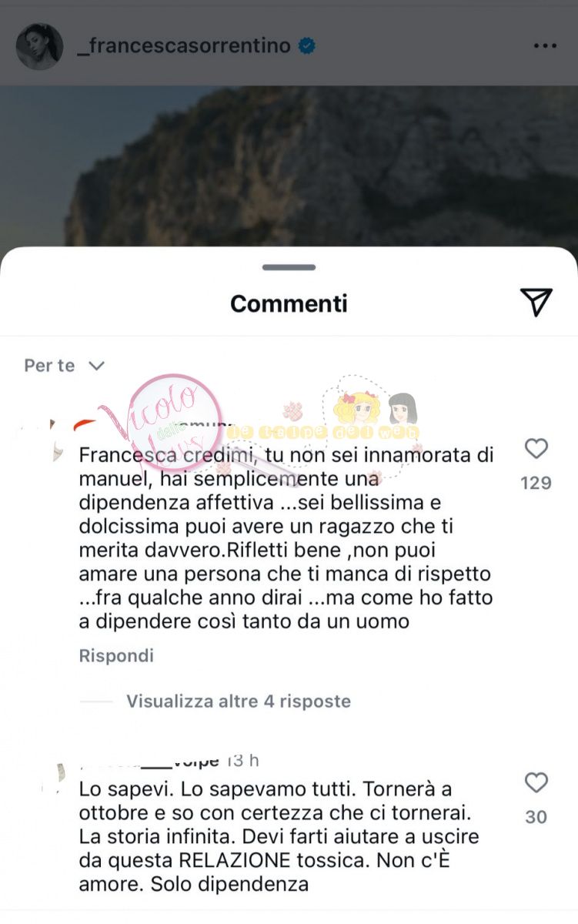Open the three-dot options menu
The height and width of the screenshot is (924, 578).
545,46
